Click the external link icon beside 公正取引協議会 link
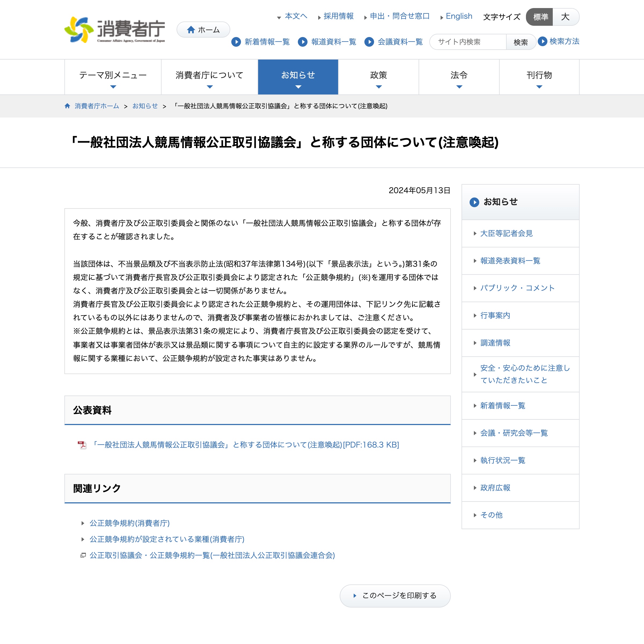The image size is (644, 644). (x=83, y=555)
